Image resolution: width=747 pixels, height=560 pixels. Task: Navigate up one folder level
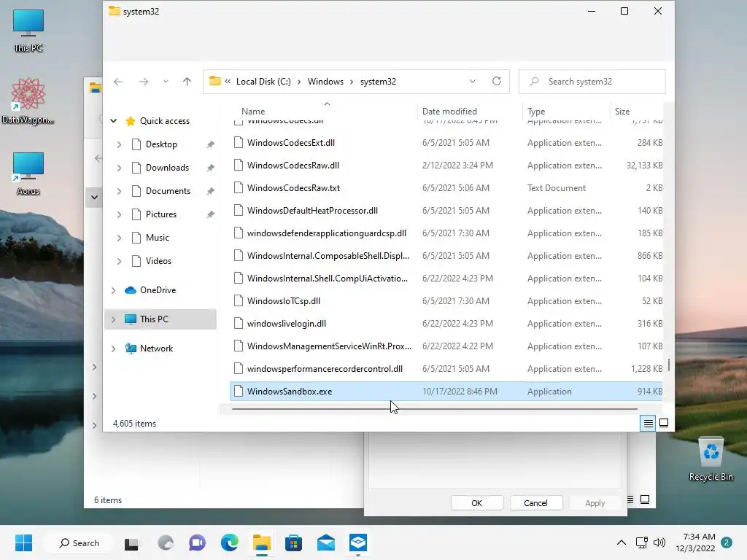(187, 82)
